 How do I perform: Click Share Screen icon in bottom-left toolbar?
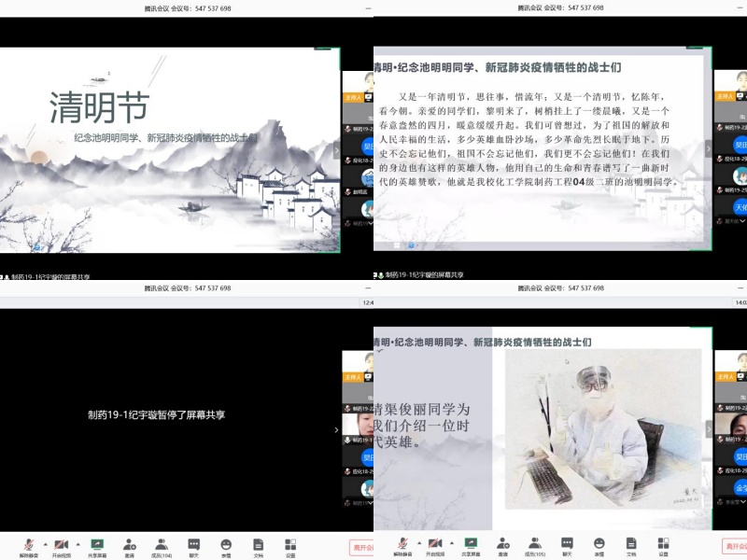(x=97, y=544)
